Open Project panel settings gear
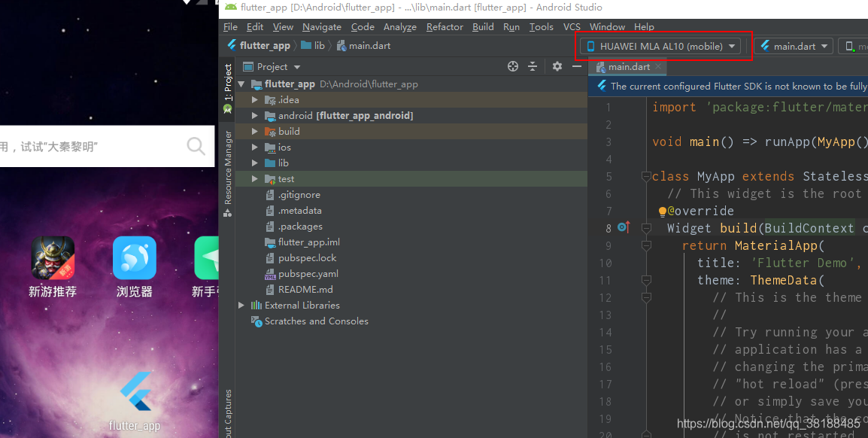 (x=557, y=66)
